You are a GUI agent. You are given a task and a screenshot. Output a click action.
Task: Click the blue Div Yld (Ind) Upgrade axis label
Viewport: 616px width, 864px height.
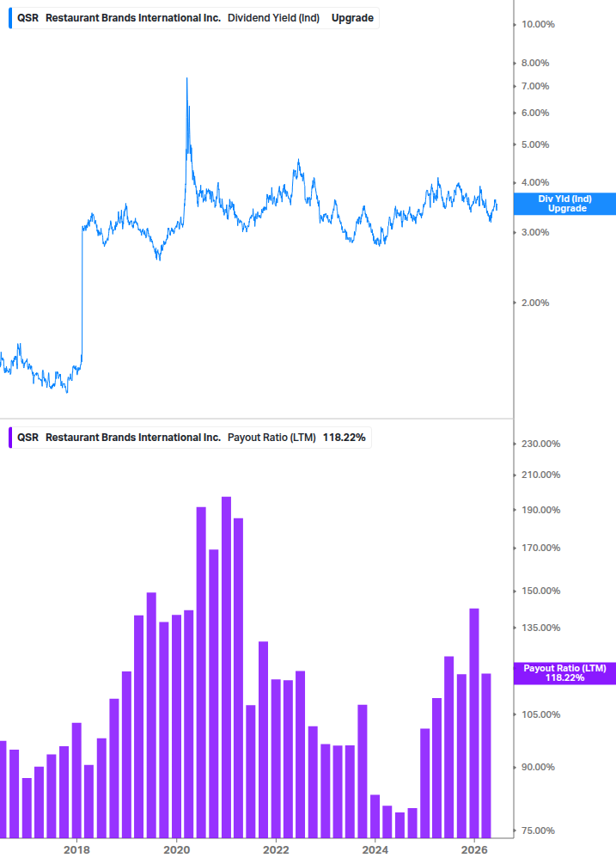[x=564, y=204]
